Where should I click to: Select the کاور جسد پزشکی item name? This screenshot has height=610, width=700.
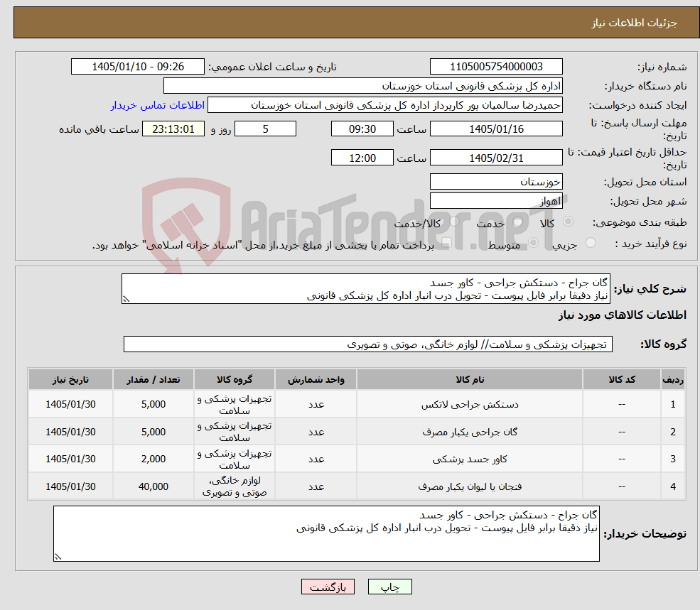tap(470, 459)
